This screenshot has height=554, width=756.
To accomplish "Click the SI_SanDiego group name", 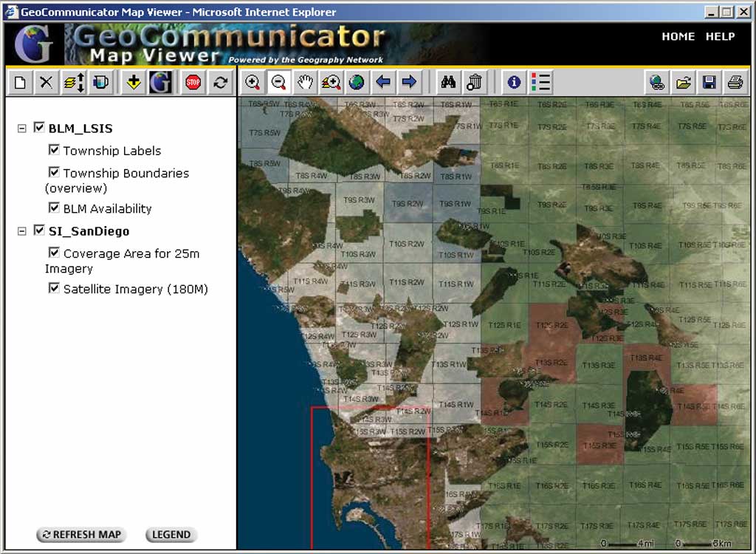I will pos(89,231).
